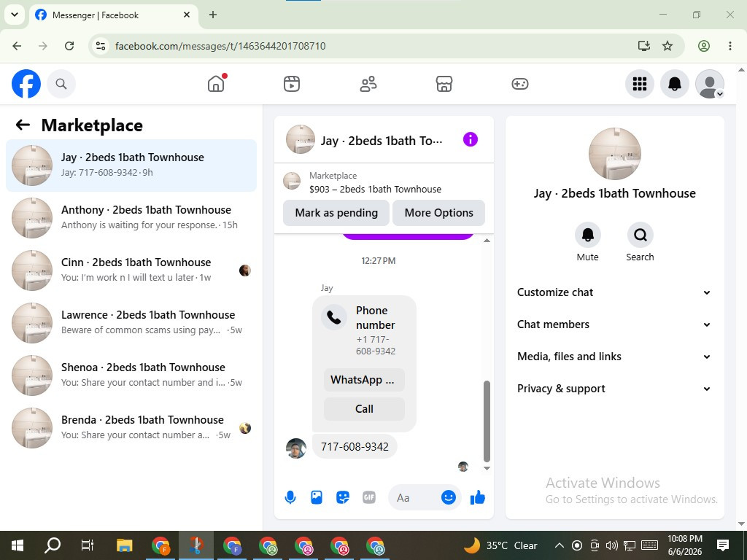
Task: Click the browser Reload button
Action: 69,46
